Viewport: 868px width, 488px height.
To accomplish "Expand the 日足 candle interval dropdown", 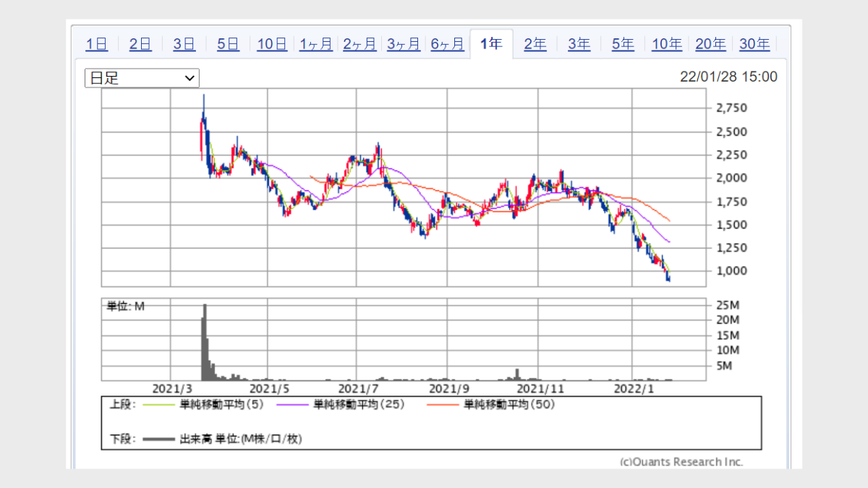I will 142,78.
